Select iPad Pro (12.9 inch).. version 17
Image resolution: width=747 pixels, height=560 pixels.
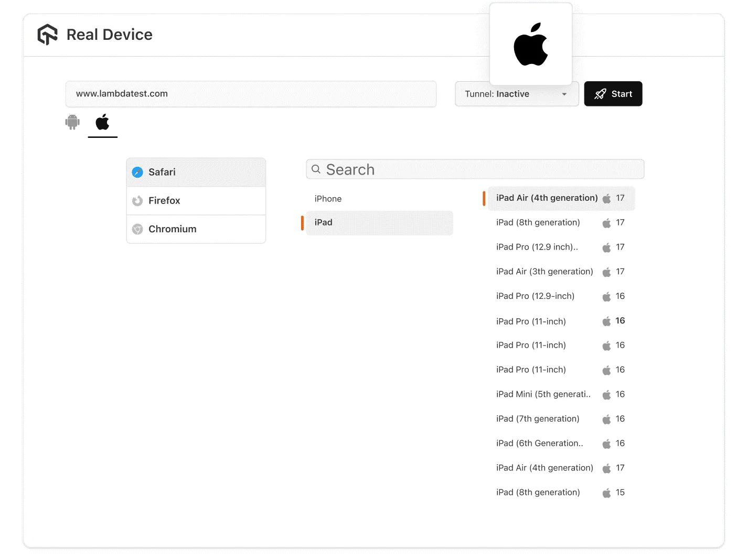pos(561,247)
